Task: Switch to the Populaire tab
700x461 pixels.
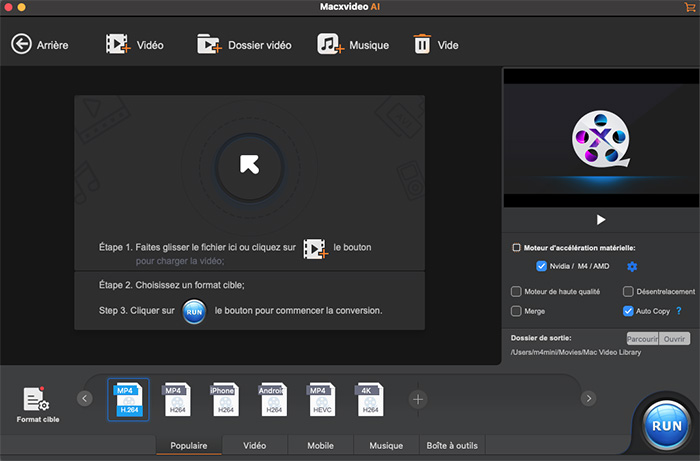Action: coord(189,445)
